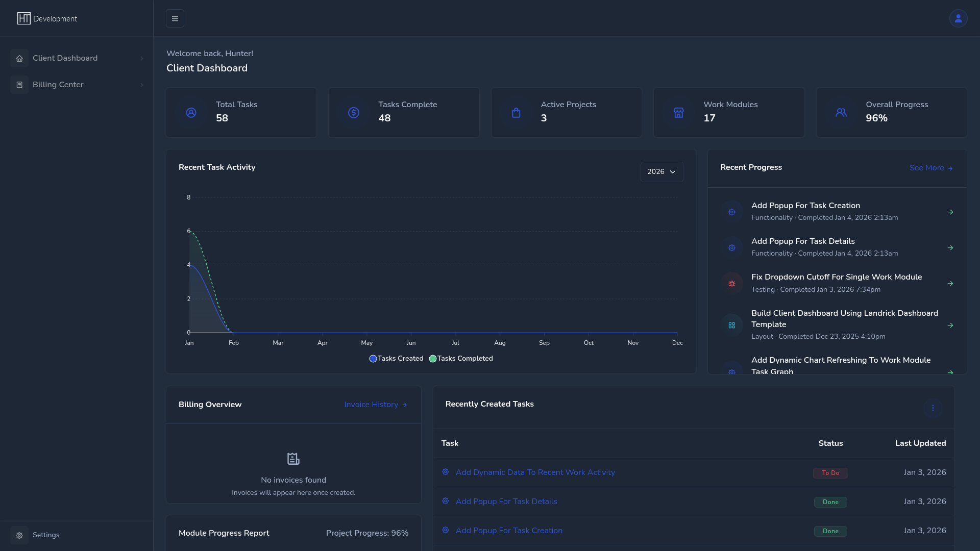This screenshot has height=551, width=980.
Task: Click the HT Development logo
Action: click(47, 19)
